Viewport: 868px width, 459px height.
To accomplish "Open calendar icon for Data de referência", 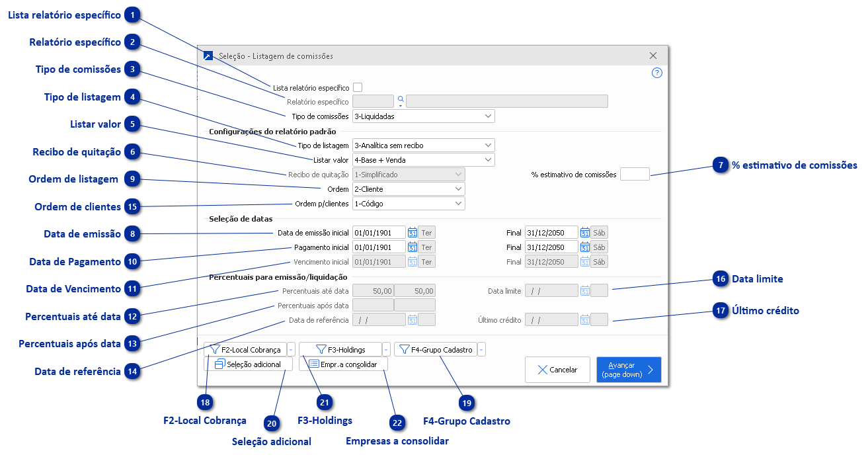I will [412, 319].
